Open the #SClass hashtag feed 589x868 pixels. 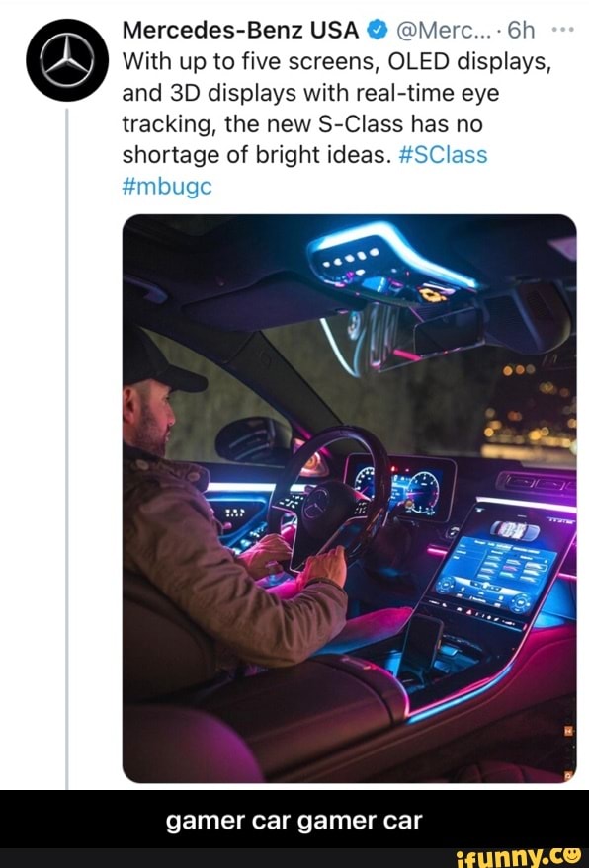(x=443, y=153)
